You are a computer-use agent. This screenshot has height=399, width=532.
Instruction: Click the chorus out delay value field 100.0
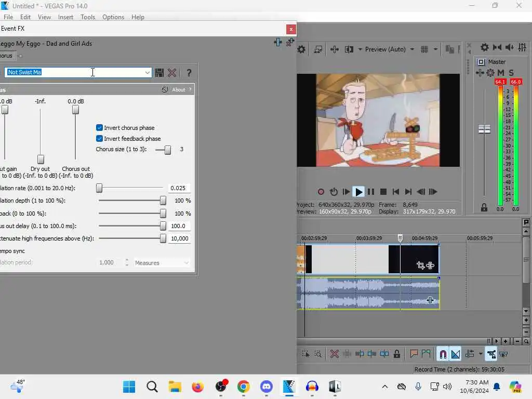pyautogui.click(x=179, y=226)
